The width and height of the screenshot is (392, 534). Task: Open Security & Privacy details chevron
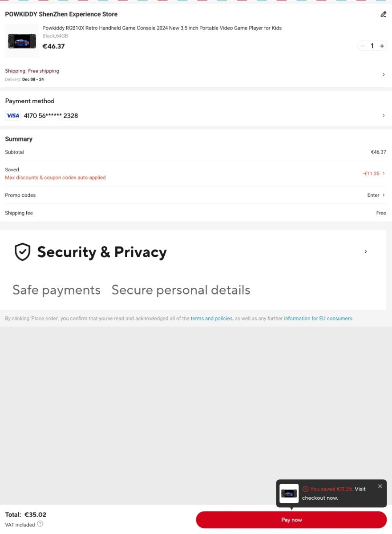pos(366,252)
